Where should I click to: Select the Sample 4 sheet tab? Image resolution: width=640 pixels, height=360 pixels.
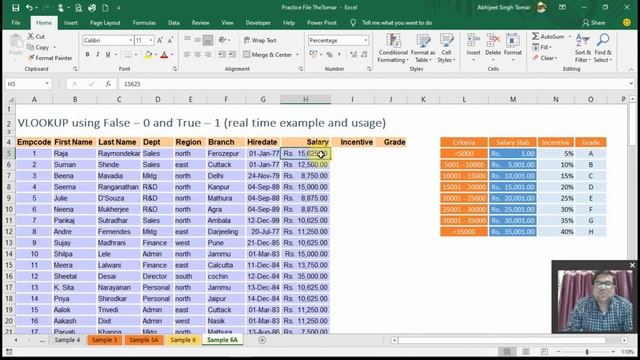pos(67,340)
